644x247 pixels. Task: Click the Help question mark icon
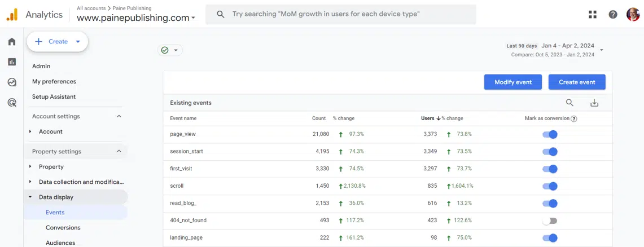(x=613, y=15)
